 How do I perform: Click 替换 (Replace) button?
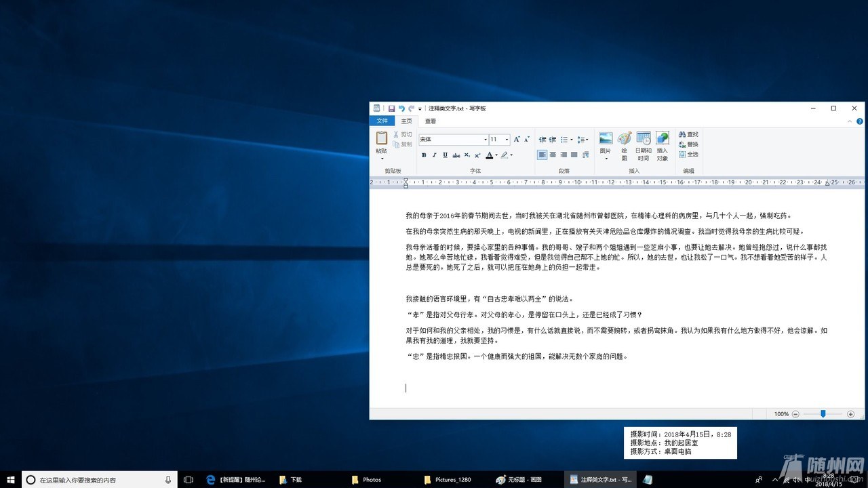[x=688, y=144]
